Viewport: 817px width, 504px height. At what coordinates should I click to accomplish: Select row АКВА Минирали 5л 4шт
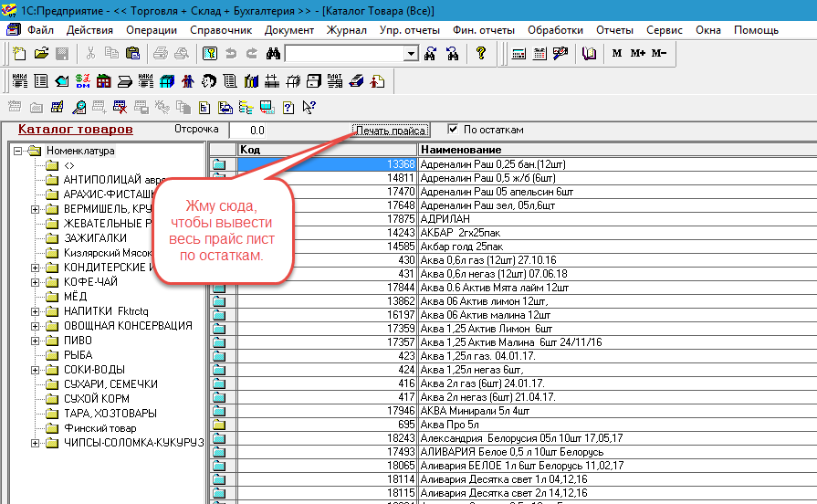coord(513,411)
